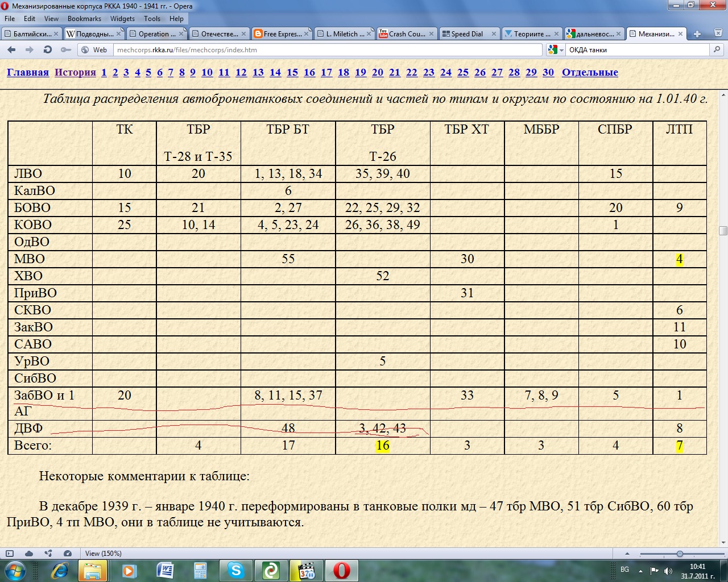Viewport: 728px width, 582px height.
Task: Reload the page with the refresh icon
Action: coord(48,50)
